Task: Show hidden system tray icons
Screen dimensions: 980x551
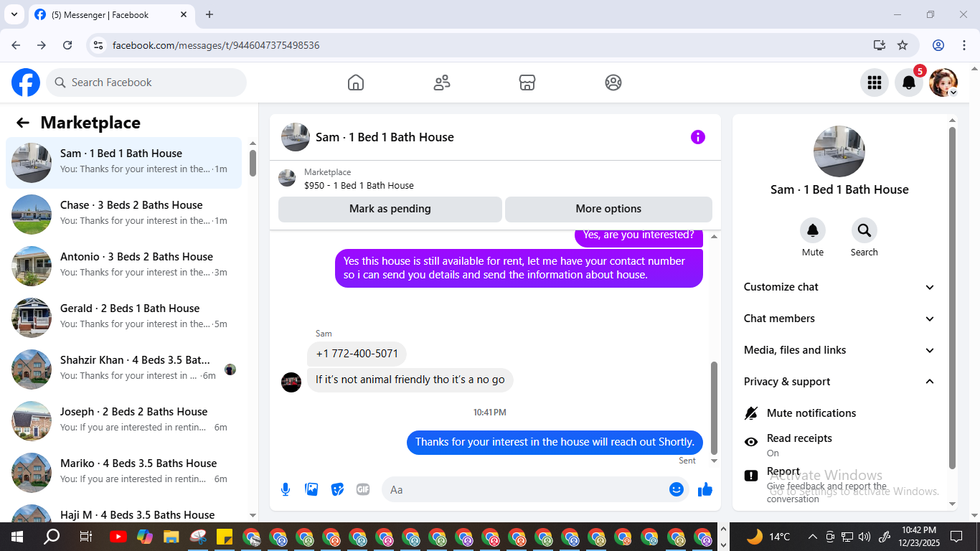Action: 813,537
